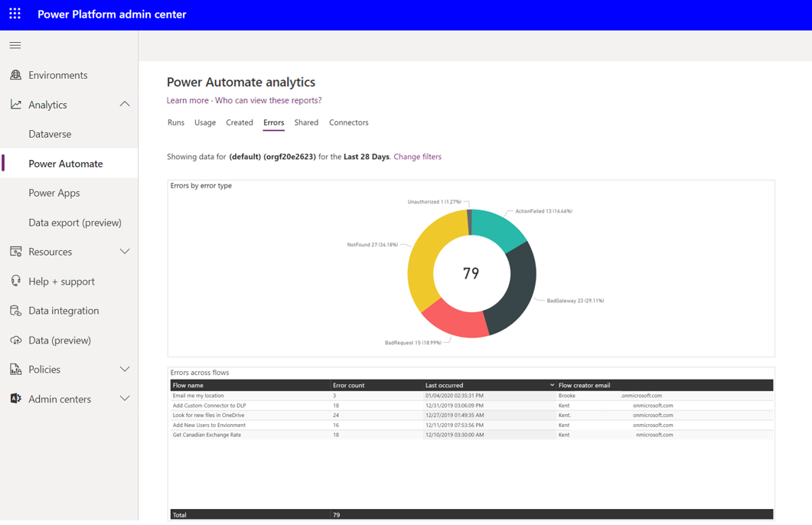This screenshot has height=525, width=812.
Task: Click Who can view these reports?
Action: click(267, 100)
